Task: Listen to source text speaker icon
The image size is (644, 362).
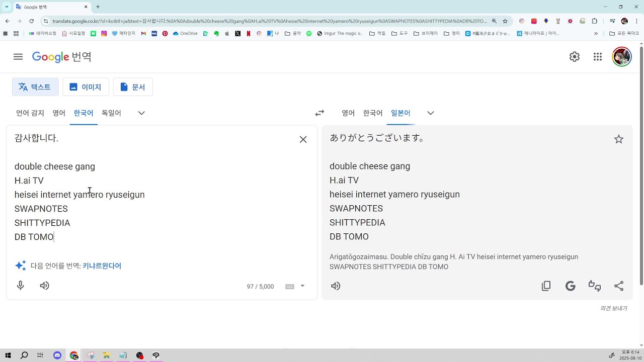Action: 45,286
